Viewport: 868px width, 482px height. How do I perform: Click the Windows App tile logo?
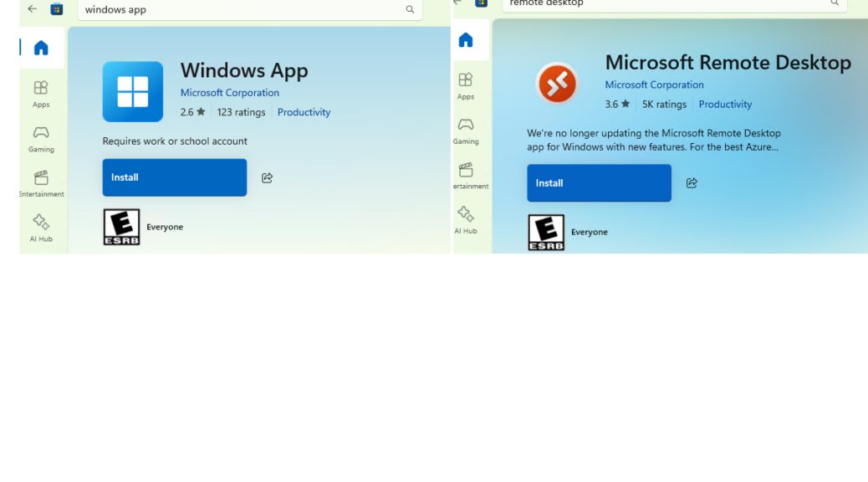coord(133,91)
